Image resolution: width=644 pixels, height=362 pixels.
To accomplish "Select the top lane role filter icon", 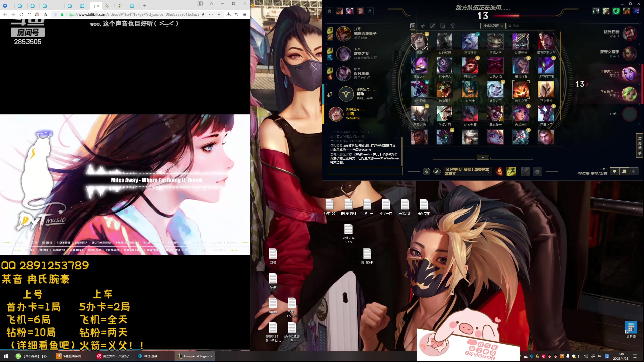I will point(413,26).
